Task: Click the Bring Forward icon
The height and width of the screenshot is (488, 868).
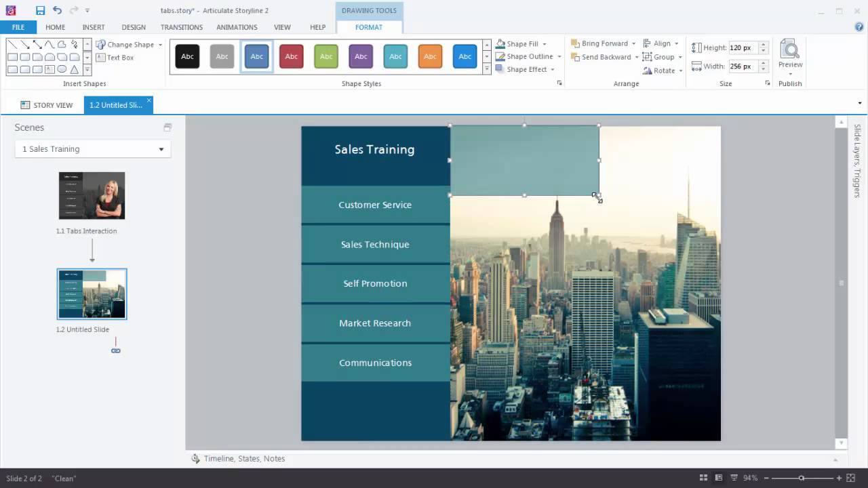Action: (576, 43)
